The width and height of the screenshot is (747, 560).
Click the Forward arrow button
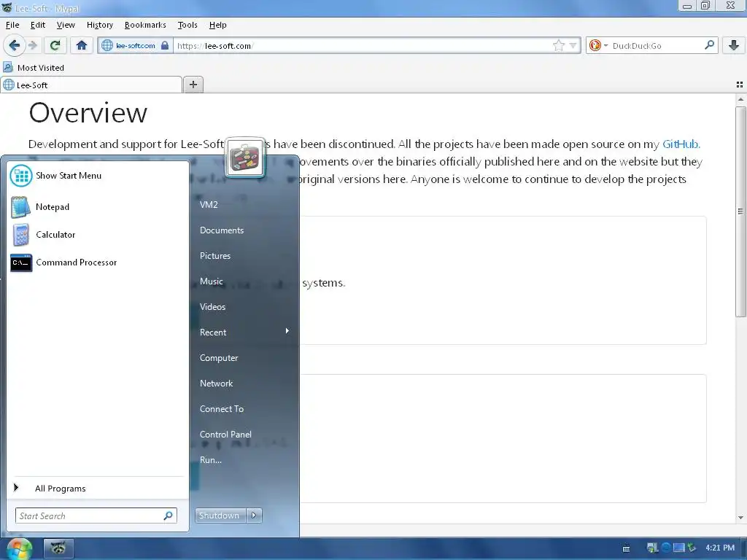[32, 45]
